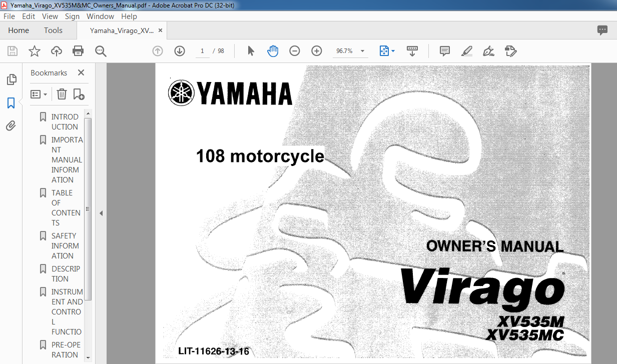Open the chat comments icon at top right
The width and height of the screenshot is (617, 364).
click(602, 30)
